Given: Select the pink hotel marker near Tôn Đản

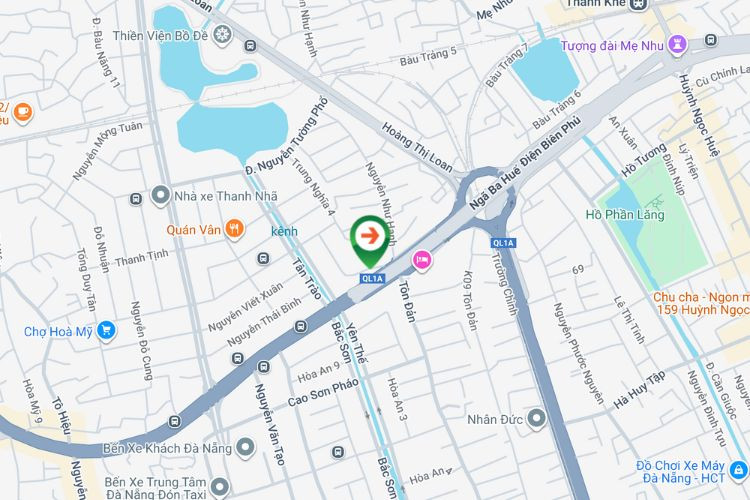Looking at the screenshot, I should point(421,261).
